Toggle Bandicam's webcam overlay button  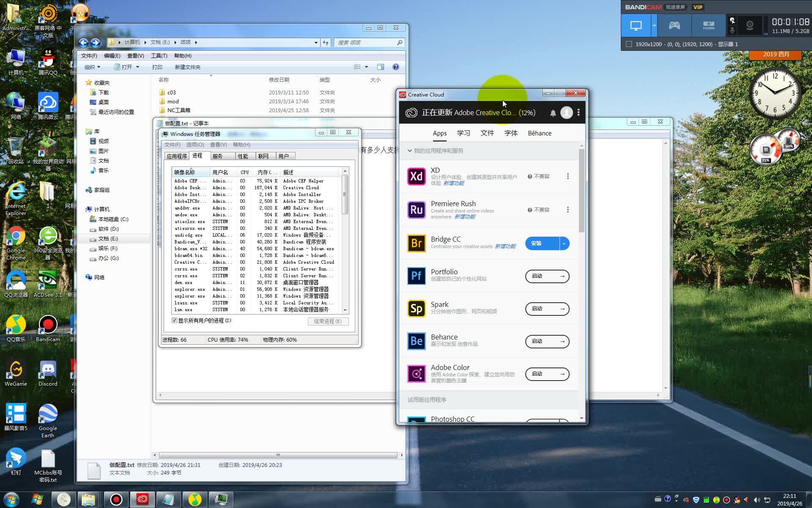tap(749, 26)
